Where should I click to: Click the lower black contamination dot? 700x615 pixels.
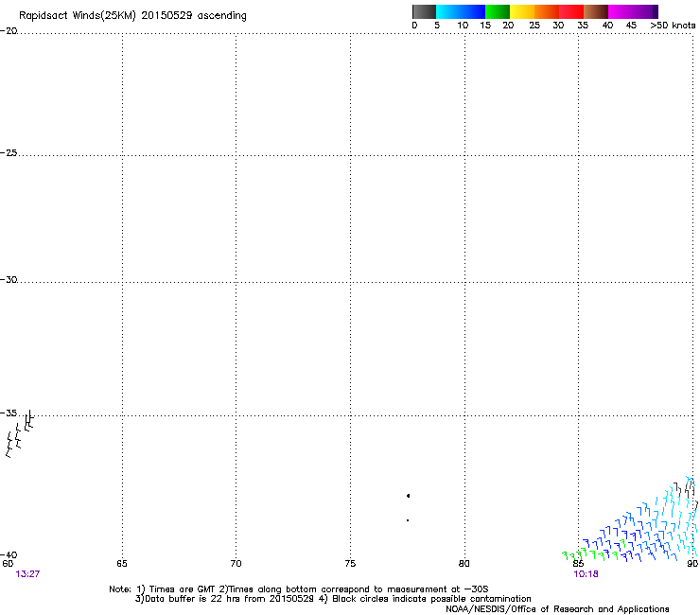pos(408,520)
